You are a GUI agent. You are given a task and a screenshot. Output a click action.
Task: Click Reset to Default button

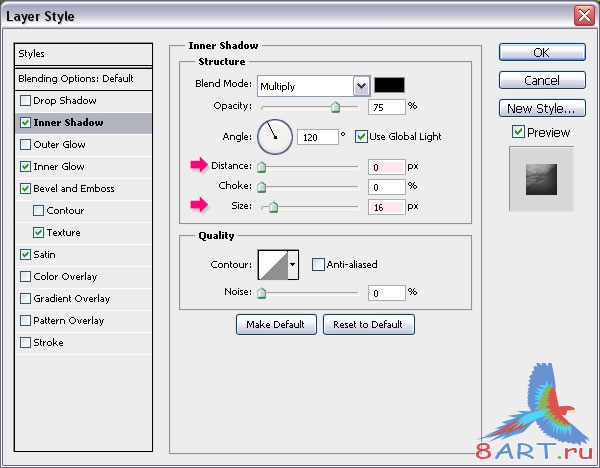pyautogui.click(x=368, y=325)
